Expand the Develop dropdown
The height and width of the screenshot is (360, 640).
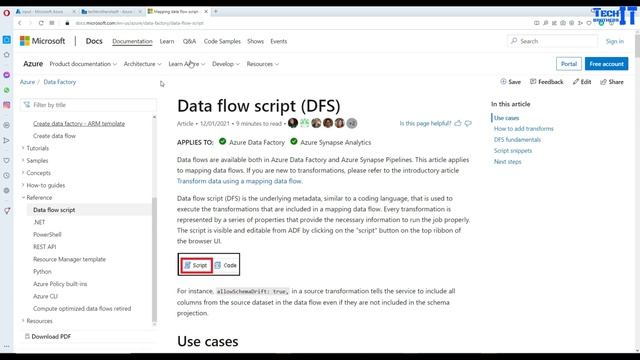point(226,64)
